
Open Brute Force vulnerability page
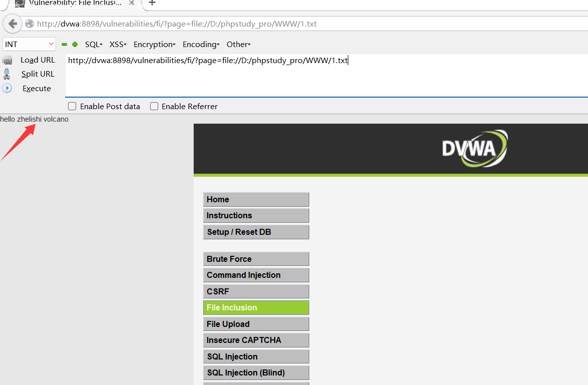(x=256, y=259)
